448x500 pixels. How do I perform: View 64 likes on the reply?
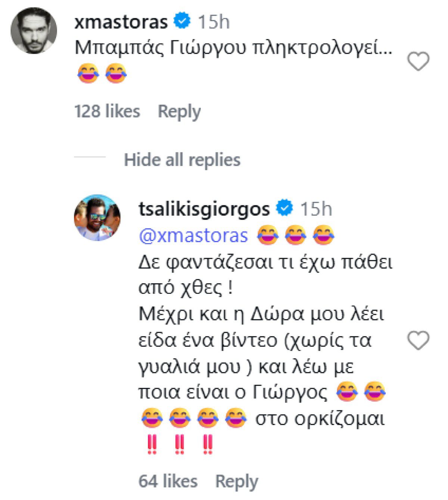pyautogui.click(x=168, y=481)
